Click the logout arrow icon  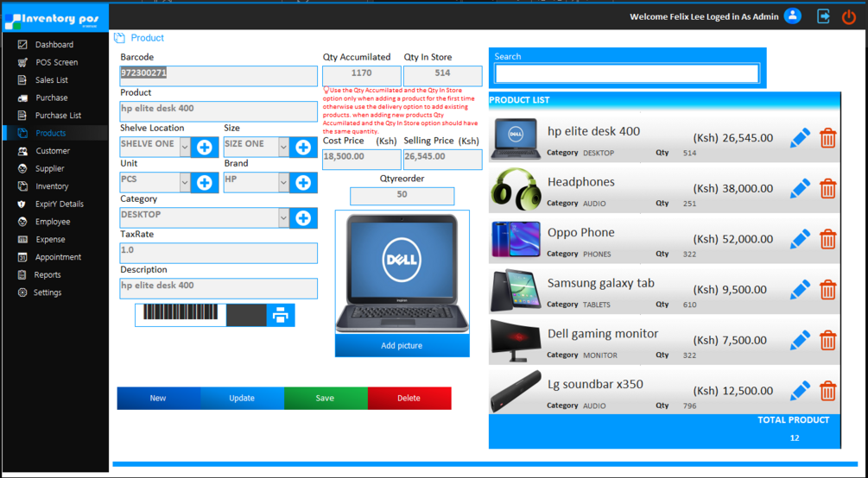pyautogui.click(x=824, y=16)
